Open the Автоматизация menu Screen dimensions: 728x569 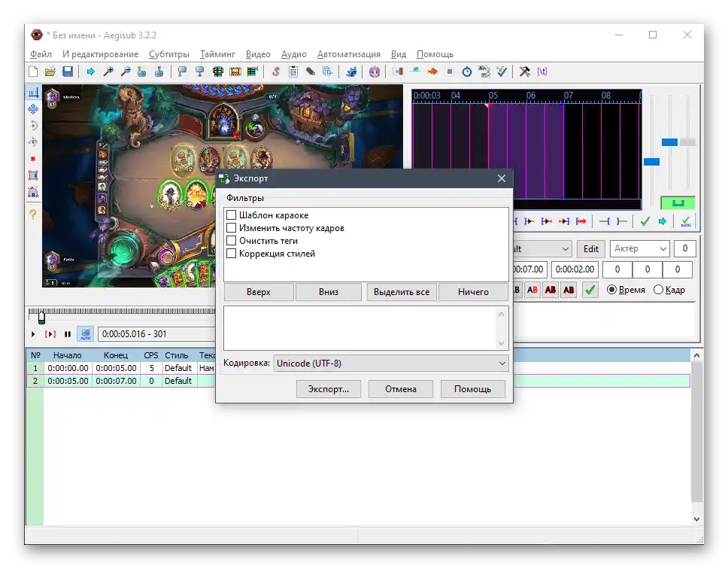348,54
